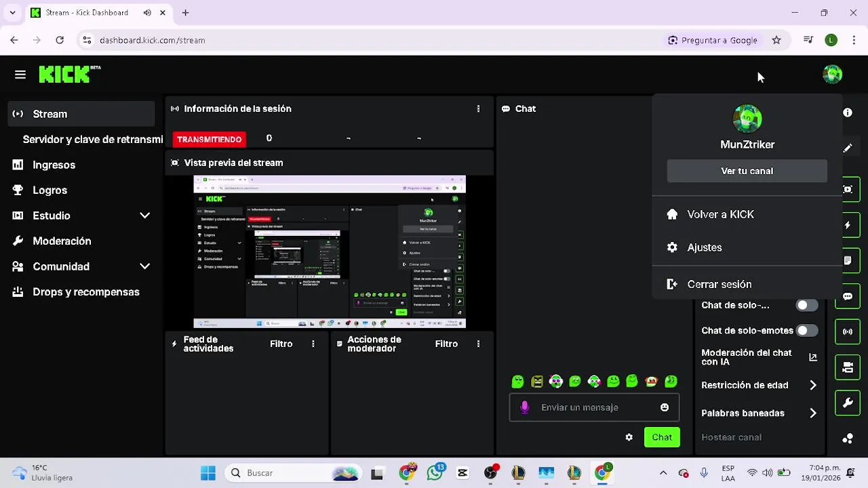Click the taskbar speaker volume icon
Screen dimensions: 868x488
click(767, 473)
